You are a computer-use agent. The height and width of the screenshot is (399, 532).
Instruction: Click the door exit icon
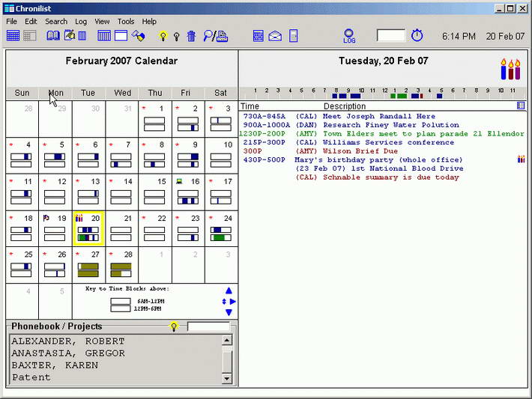[294, 36]
